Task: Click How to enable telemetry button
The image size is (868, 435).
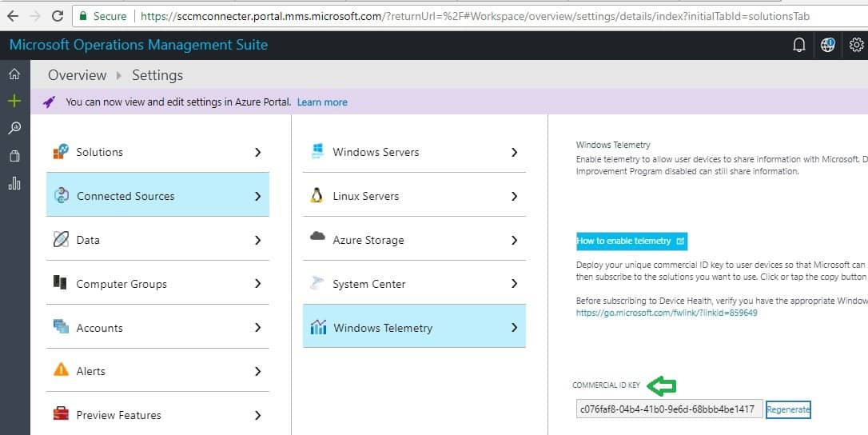Action: [x=631, y=241]
